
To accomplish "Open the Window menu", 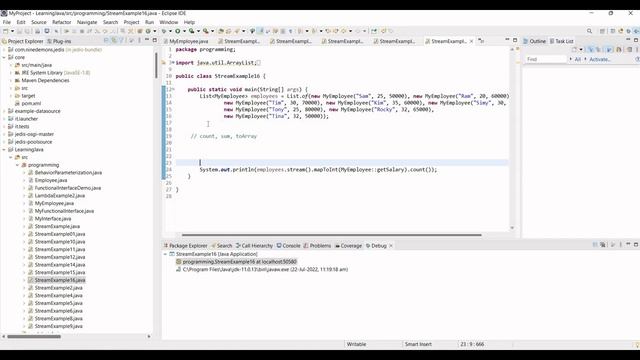I will coord(169,22).
